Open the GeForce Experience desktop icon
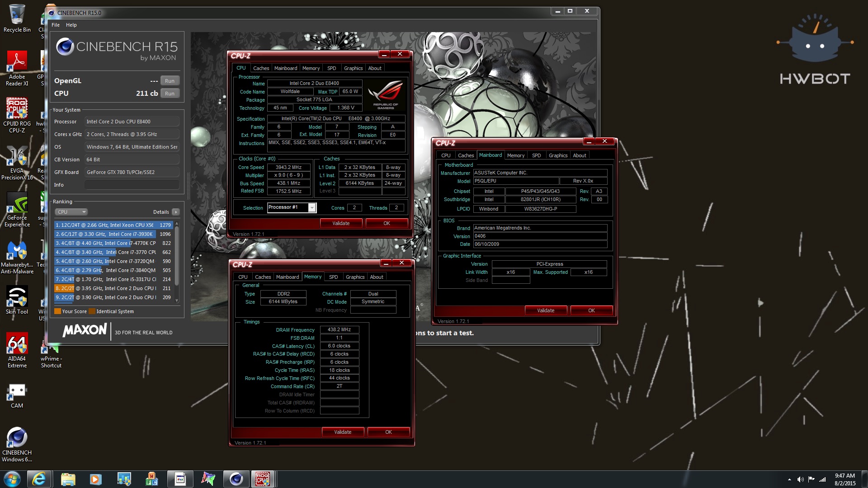 pyautogui.click(x=17, y=210)
